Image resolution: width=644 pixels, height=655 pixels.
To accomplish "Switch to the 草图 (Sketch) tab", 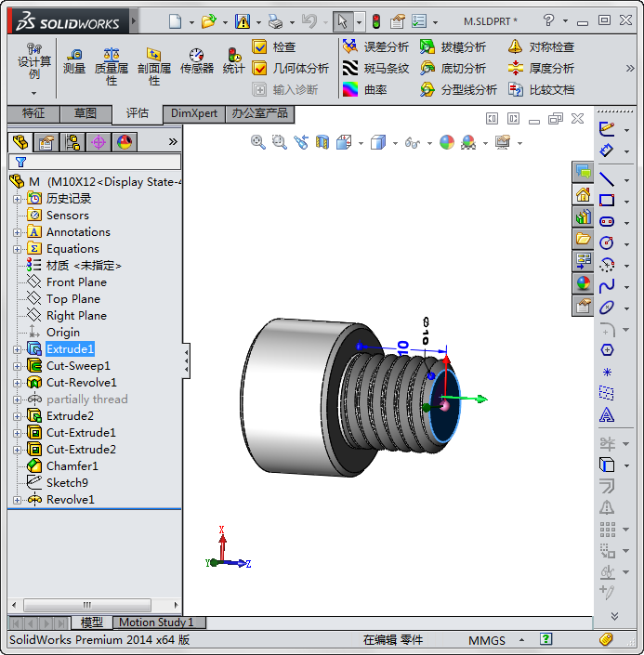I will 85,113.
